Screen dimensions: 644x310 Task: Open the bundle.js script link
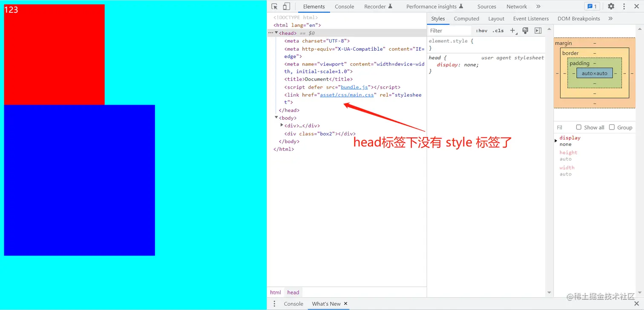pyautogui.click(x=354, y=87)
